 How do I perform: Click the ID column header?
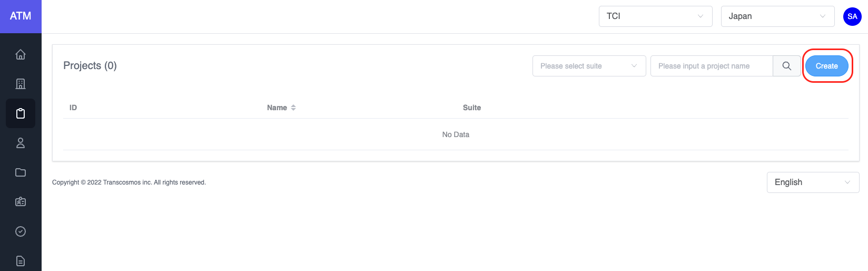(x=73, y=108)
